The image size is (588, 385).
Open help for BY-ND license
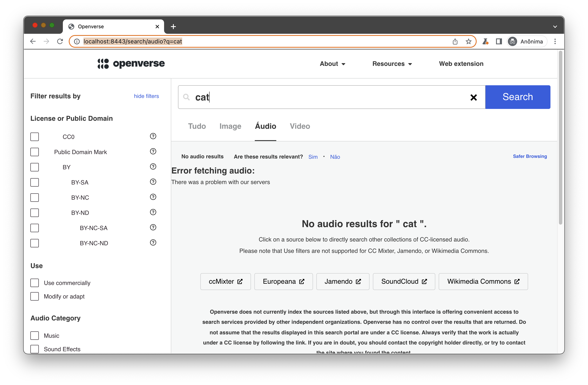[153, 212]
